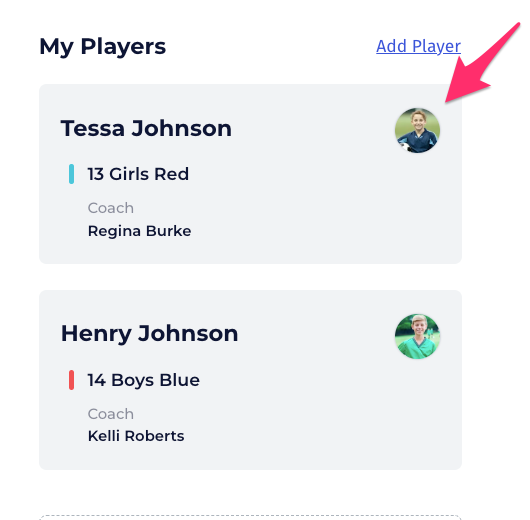Click the green jersey in Henry's avatar

[416, 348]
